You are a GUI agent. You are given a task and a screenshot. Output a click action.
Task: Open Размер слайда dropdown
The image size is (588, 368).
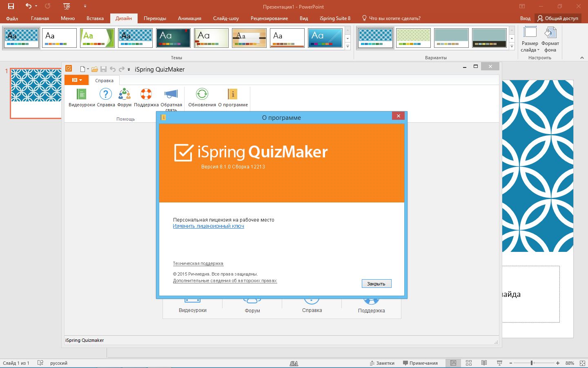coord(530,40)
